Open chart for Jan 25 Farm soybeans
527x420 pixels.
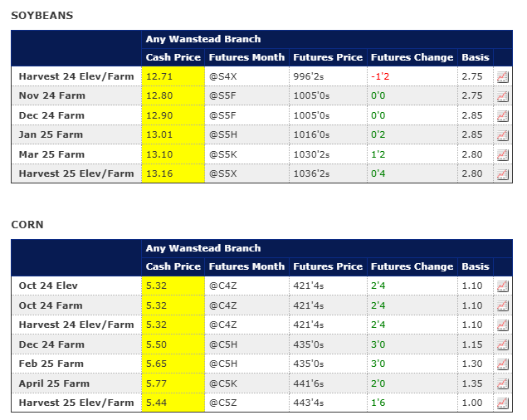click(x=502, y=135)
